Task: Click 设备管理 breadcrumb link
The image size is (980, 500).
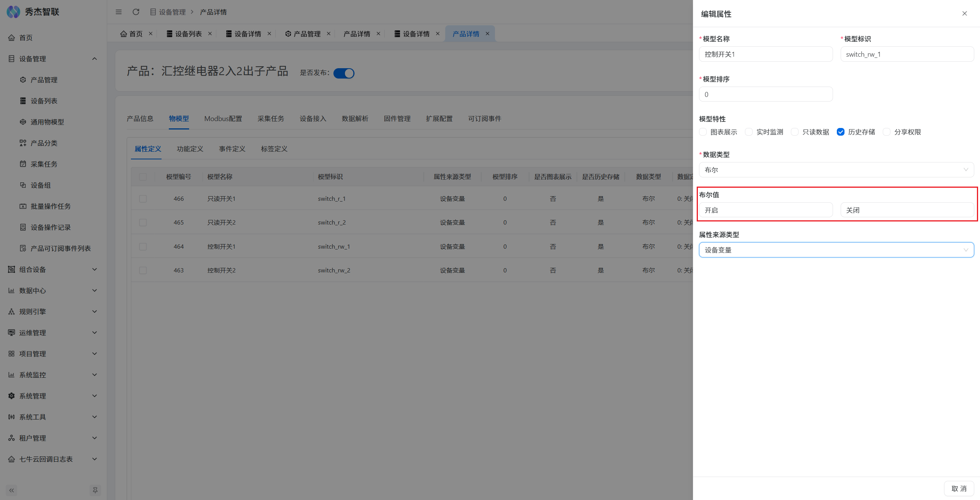Action: click(x=172, y=12)
